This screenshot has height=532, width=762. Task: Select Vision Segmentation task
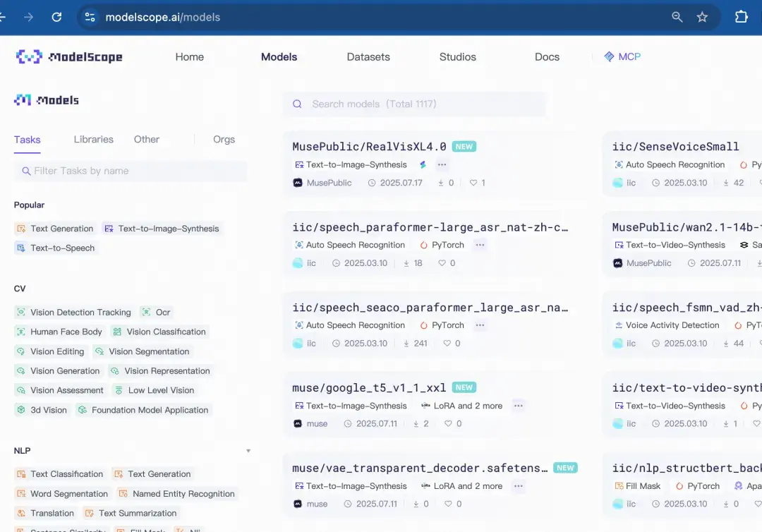click(x=143, y=351)
